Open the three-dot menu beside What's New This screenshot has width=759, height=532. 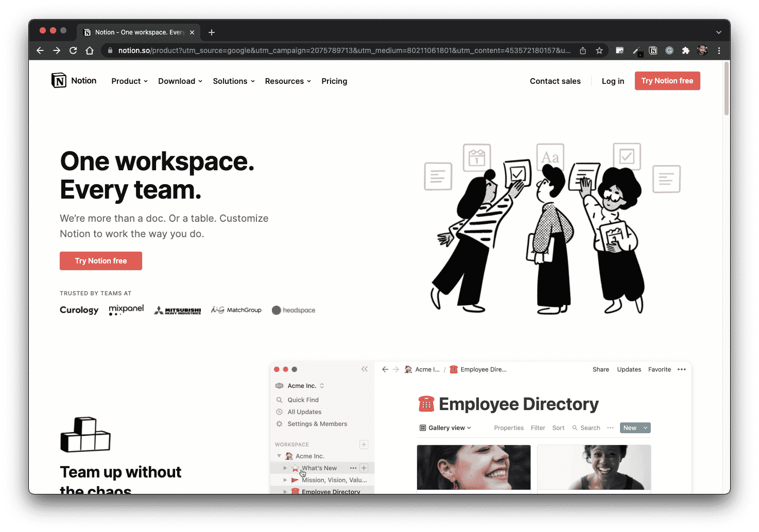pos(353,468)
